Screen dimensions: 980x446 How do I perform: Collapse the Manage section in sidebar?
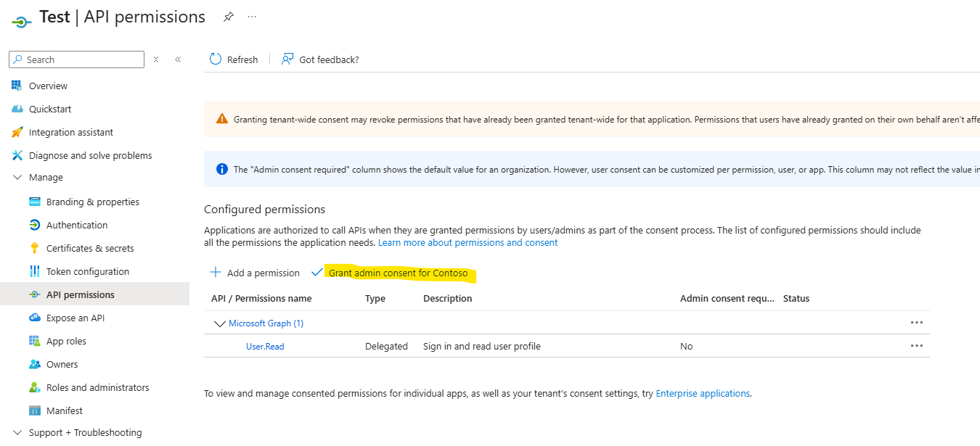(x=17, y=177)
